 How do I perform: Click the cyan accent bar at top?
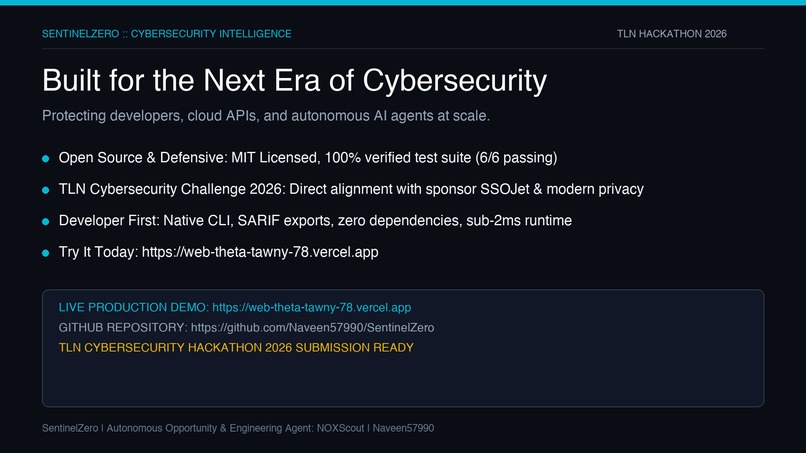coord(403,3)
